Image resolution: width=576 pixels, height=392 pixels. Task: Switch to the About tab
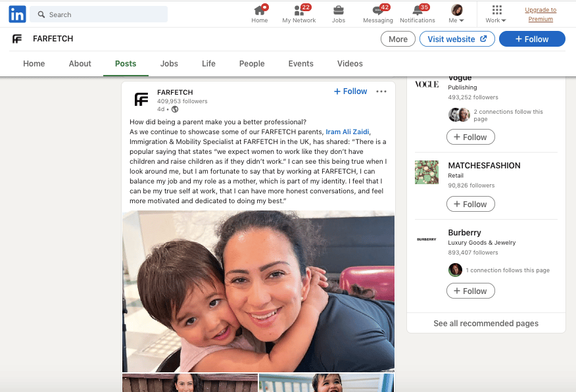[80, 64]
